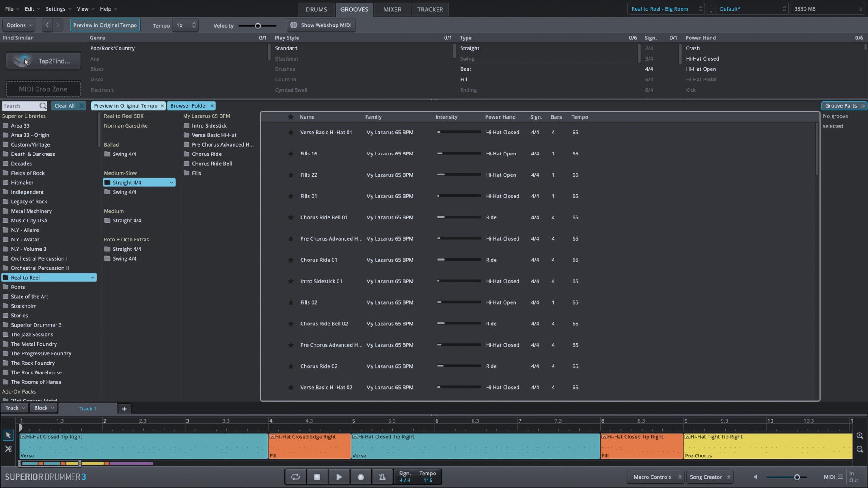Screen dimensions: 868x488
Task: Toggle the metronome icon
Action: (382, 477)
